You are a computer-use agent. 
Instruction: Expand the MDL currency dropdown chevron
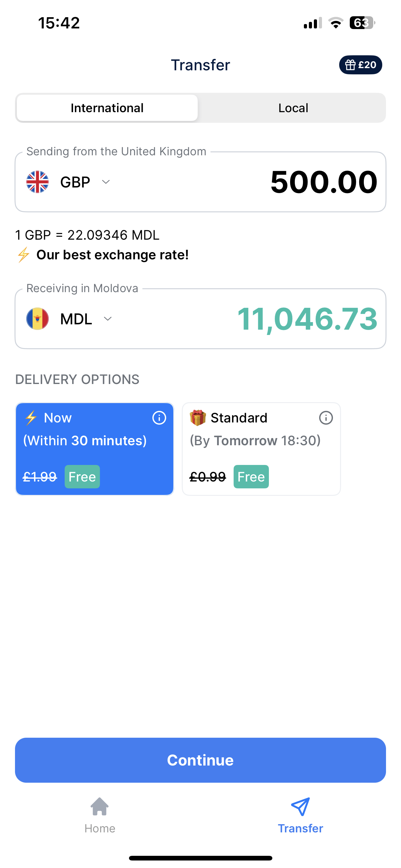[x=107, y=319]
